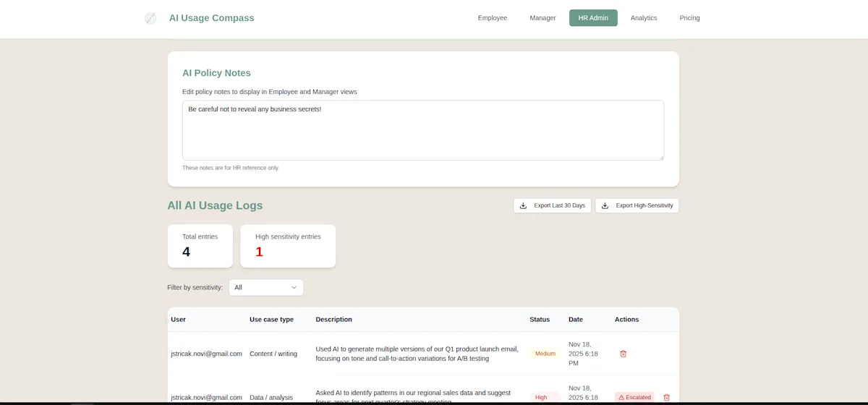Click Export High-Sensitivity button
Screen dimensions: 868x405
click(x=637, y=205)
